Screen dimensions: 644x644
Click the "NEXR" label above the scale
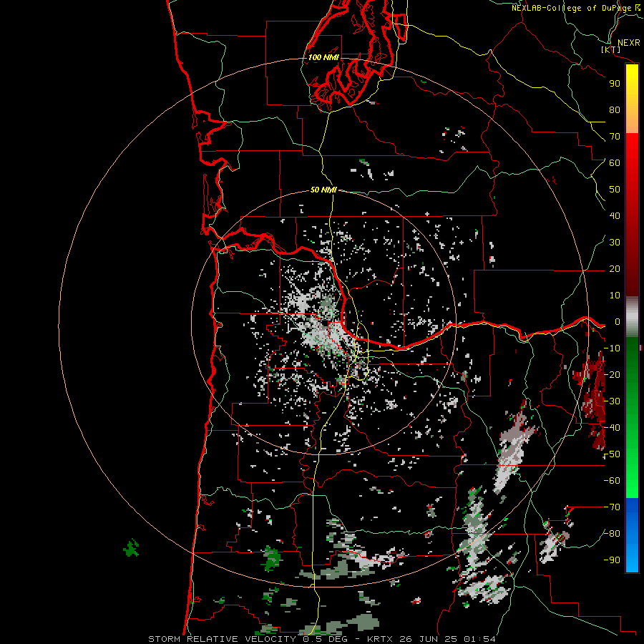tap(629, 43)
